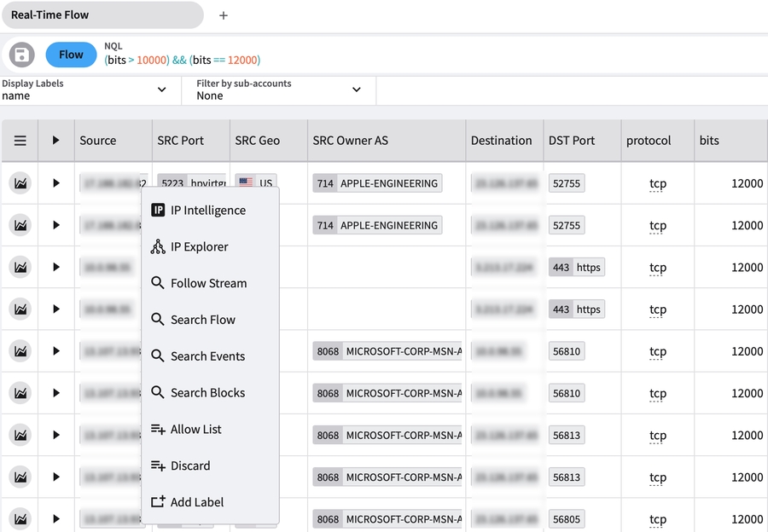Click Search Flow menu entry

coord(202,320)
